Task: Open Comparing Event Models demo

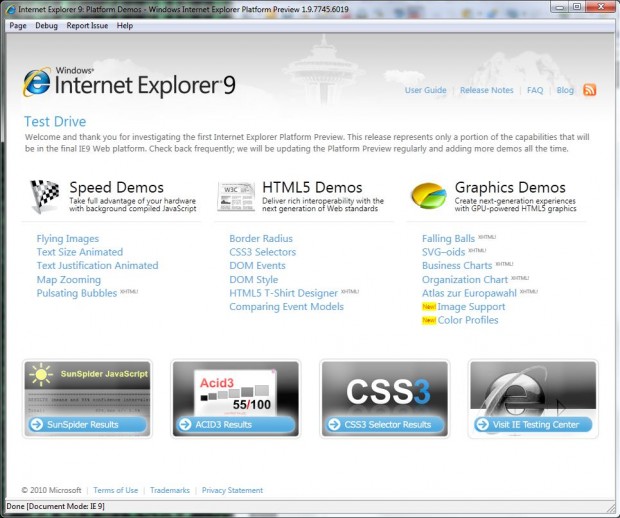Action: 287,306
